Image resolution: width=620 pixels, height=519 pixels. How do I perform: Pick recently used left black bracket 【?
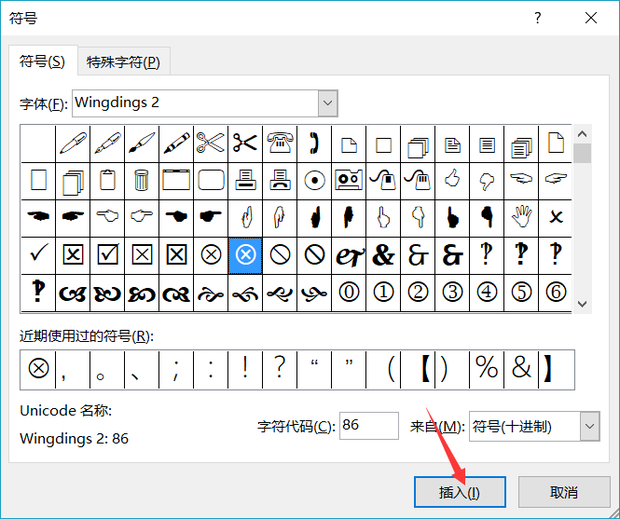coord(418,370)
